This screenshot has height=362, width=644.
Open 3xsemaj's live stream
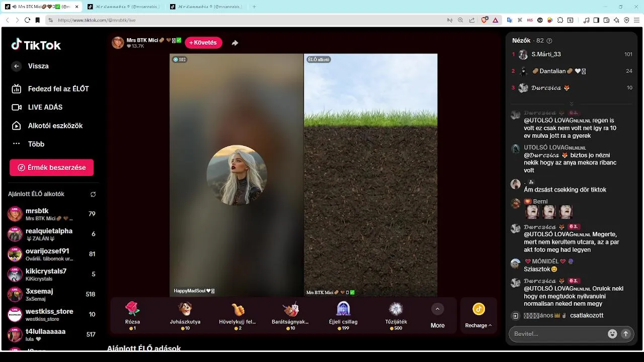click(x=52, y=294)
